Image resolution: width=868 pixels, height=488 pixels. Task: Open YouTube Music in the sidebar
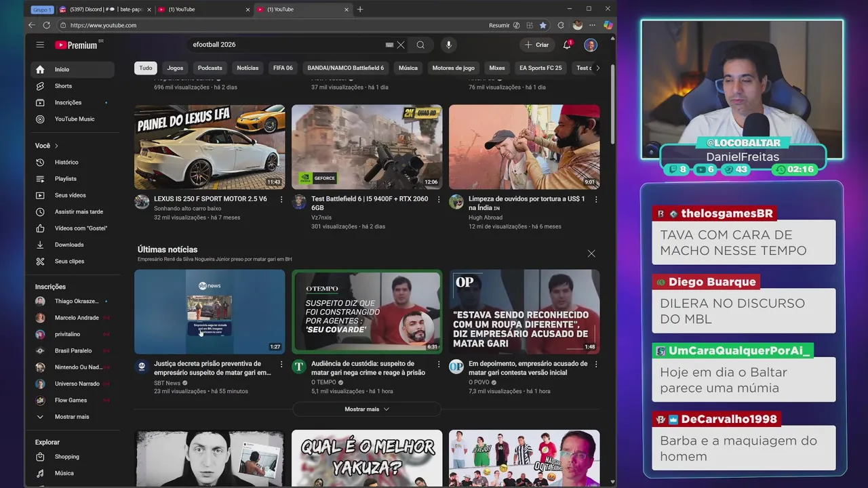73,119
